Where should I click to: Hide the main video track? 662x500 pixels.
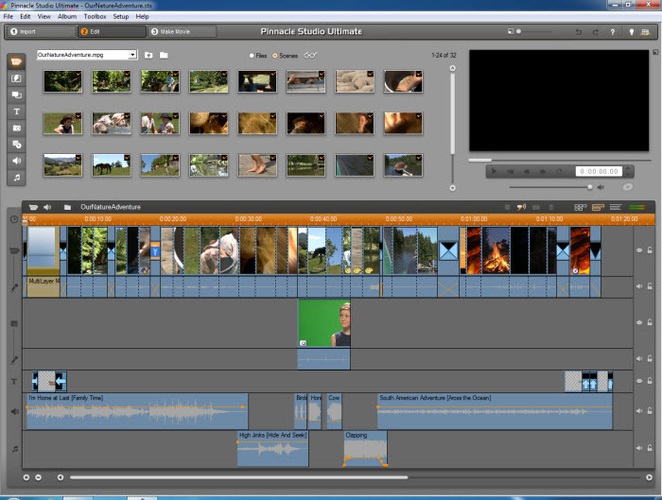click(639, 250)
